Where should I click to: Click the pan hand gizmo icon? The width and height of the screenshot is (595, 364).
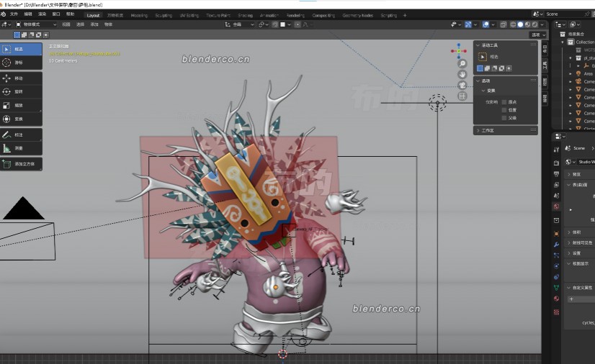pos(462,74)
